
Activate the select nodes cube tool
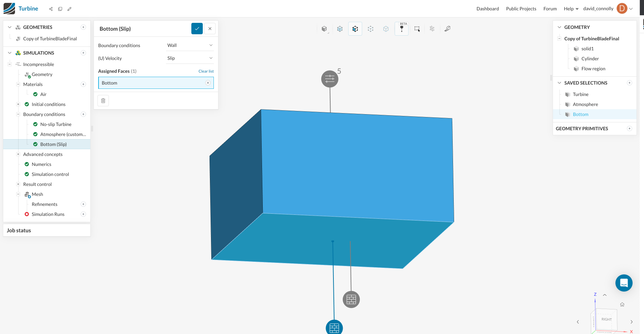pos(371,29)
